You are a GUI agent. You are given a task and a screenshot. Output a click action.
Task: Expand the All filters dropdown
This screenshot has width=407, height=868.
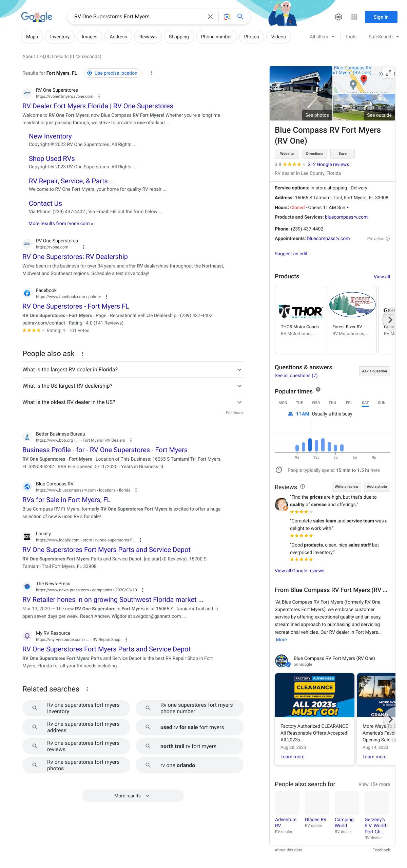(x=322, y=37)
